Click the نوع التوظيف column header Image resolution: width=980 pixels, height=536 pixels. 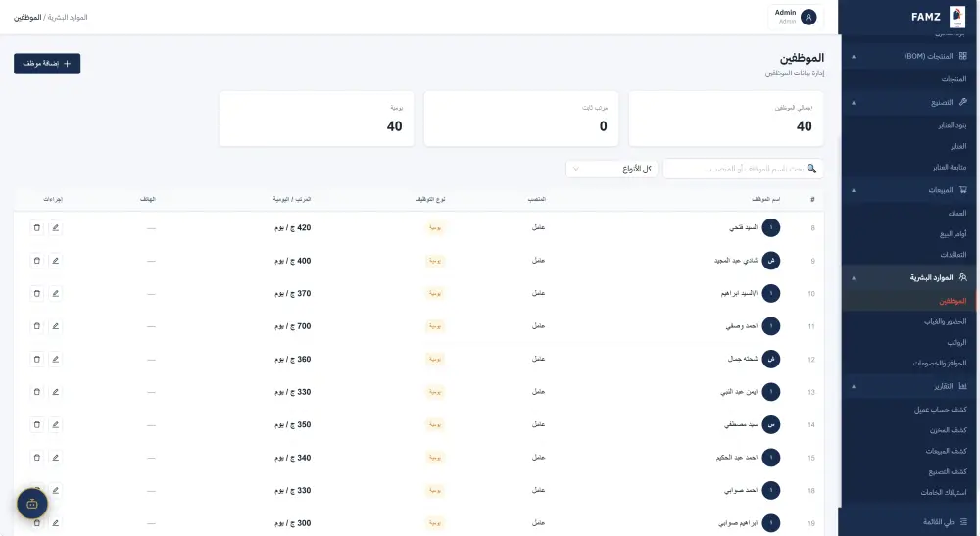point(430,199)
